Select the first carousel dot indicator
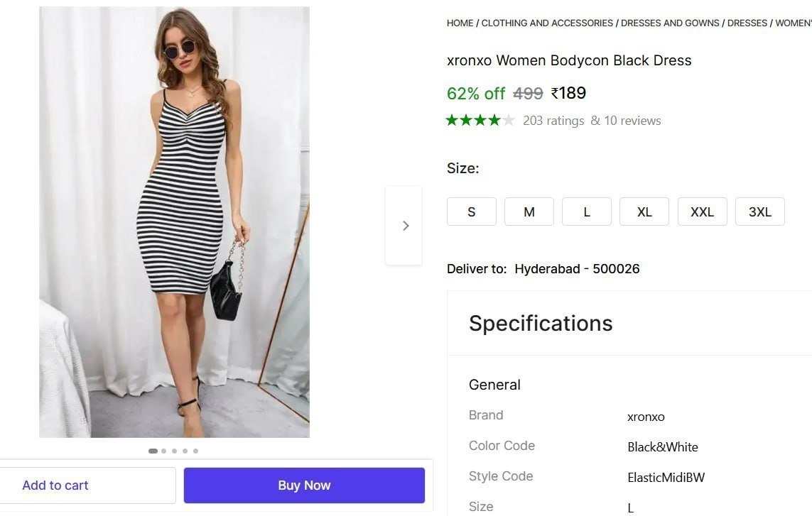Image resolution: width=812 pixels, height=516 pixels. [x=153, y=451]
